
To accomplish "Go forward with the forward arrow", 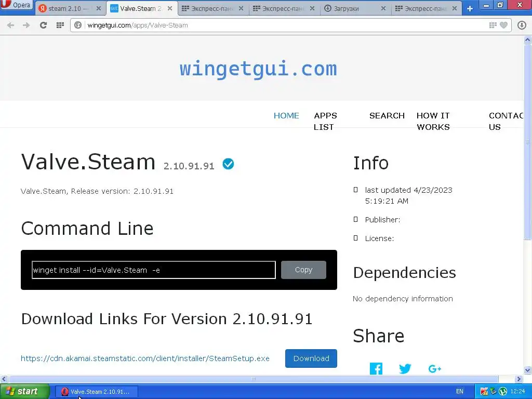I will [x=26, y=25].
